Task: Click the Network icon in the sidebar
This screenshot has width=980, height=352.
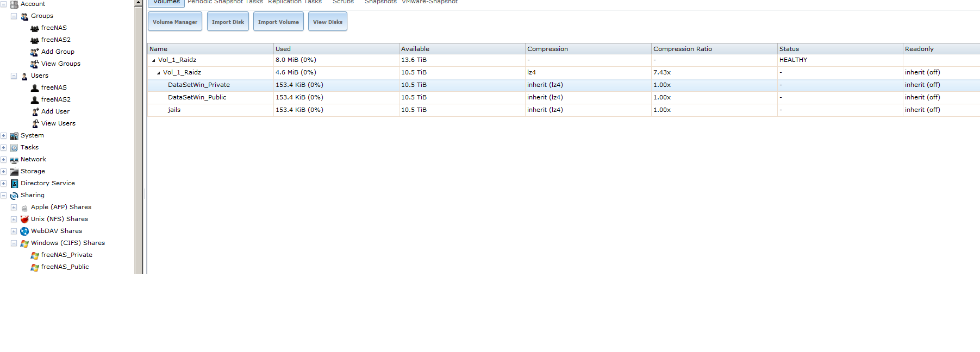Action: tap(14, 160)
